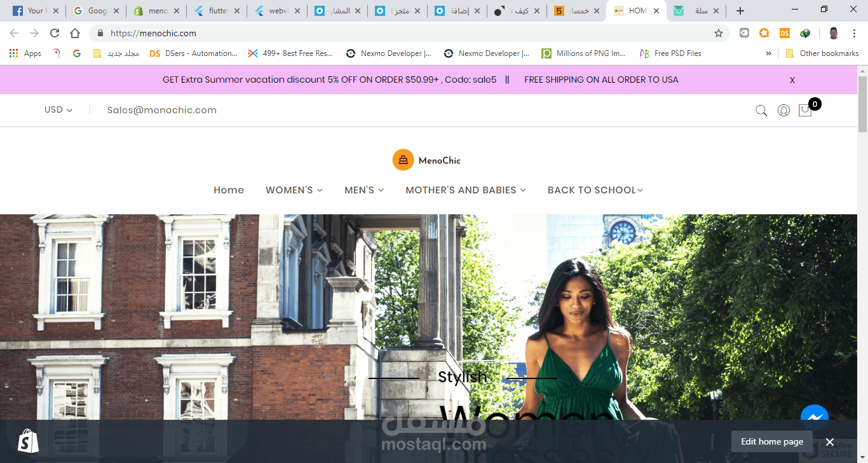Open the Apps bookmarks shortcut
Image resolution: width=868 pixels, height=463 pixels.
[x=25, y=53]
